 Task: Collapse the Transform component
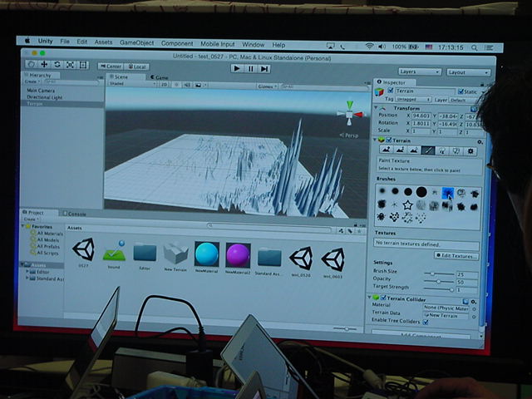pos(376,108)
